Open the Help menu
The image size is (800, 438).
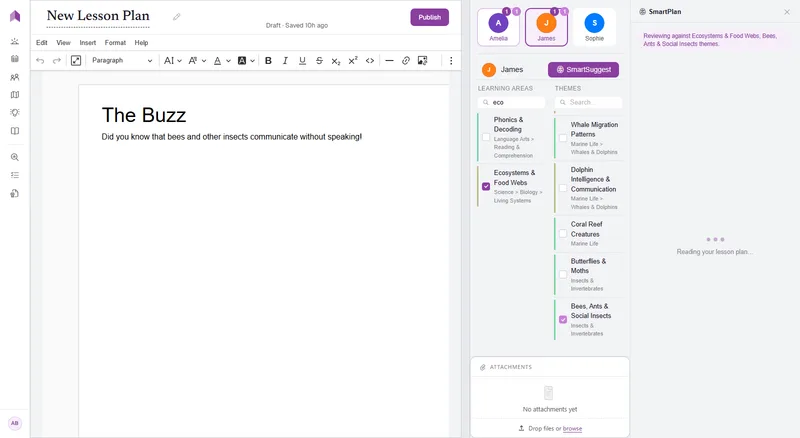[x=141, y=43]
